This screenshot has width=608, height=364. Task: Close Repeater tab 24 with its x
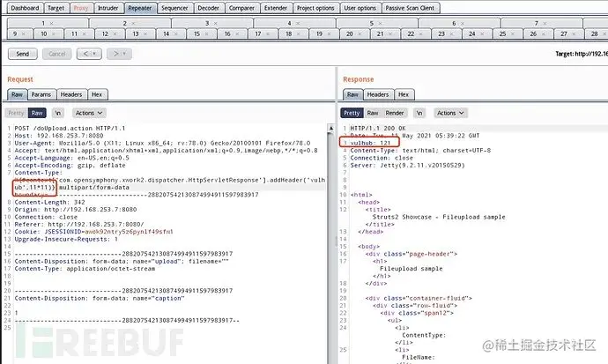[x=482, y=34]
